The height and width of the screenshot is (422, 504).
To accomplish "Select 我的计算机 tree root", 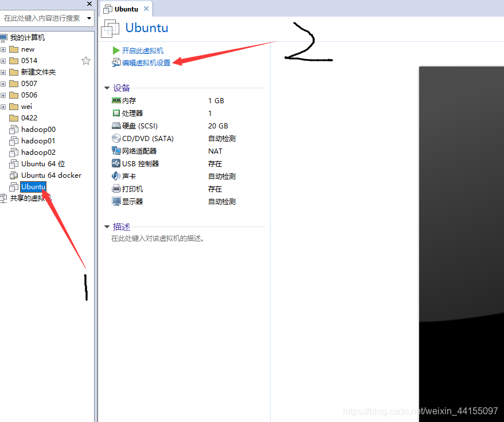I will (x=28, y=38).
